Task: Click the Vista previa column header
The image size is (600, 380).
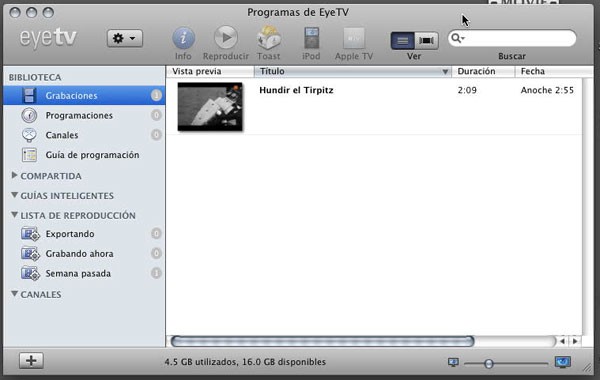Action: [210, 71]
